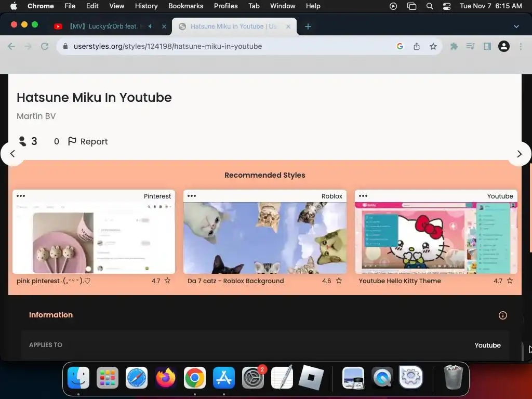
Task: Select the Hatsune Miku In Youtube tab
Action: click(234, 26)
